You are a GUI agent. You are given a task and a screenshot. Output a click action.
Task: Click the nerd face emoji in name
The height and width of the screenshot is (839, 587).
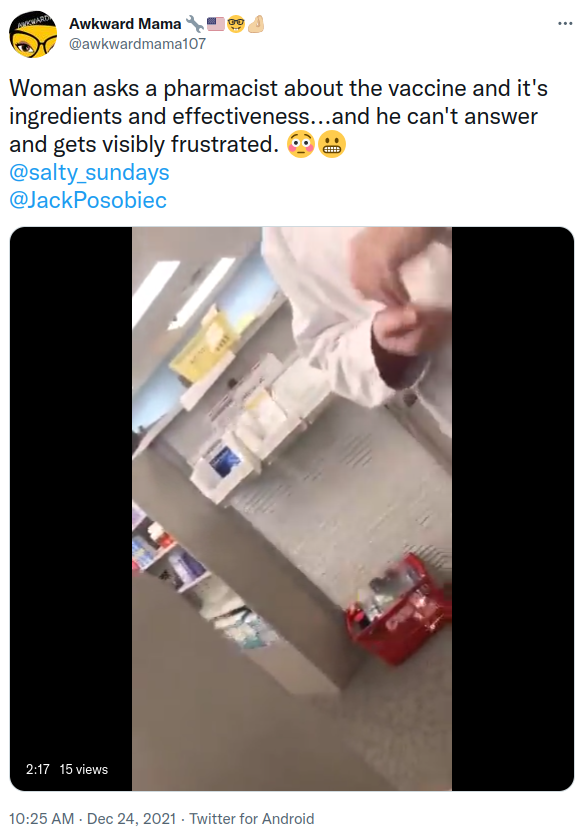236,24
